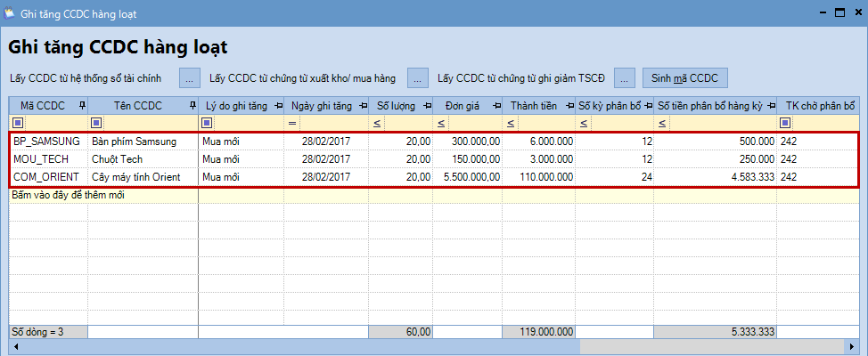Click pin icon in Số lượng header
Image resolution: width=868 pixels, height=356 pixels.
(427, 106)
